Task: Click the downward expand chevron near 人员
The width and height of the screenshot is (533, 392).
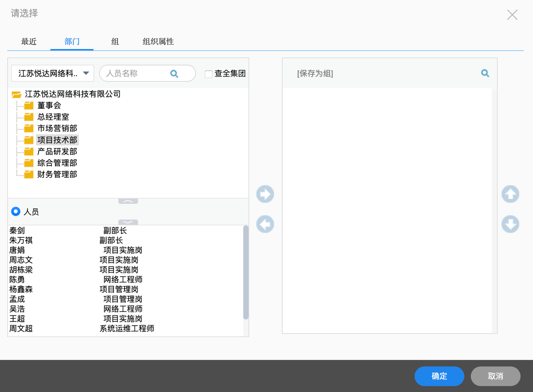Action: tap(127, 222)
